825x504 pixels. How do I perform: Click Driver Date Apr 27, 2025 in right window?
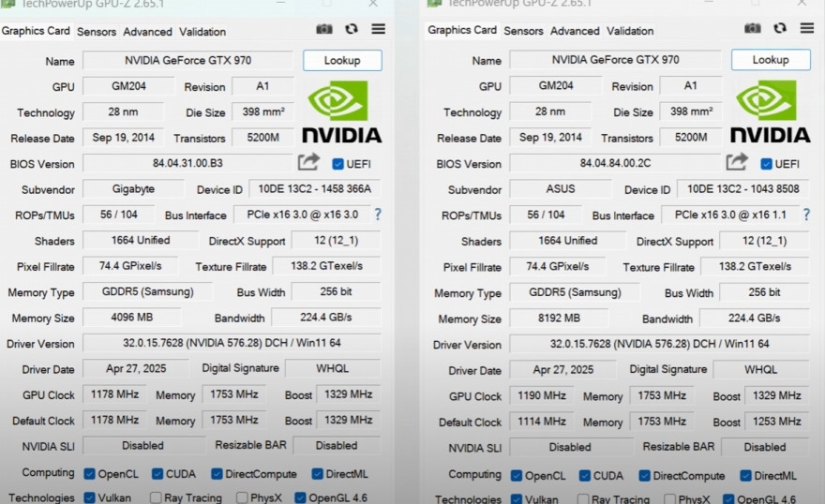[x=563, y=370]
